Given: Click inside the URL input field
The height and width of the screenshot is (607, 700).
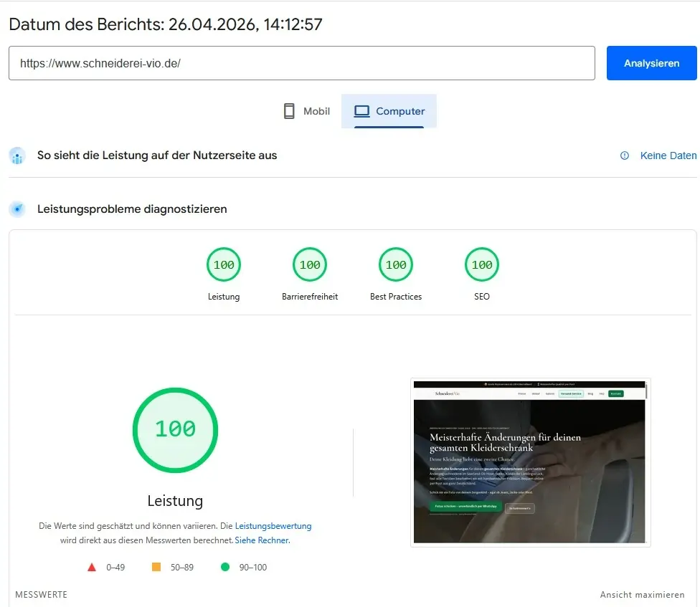Looking at the screenshot, I should [x=301, y=63].
